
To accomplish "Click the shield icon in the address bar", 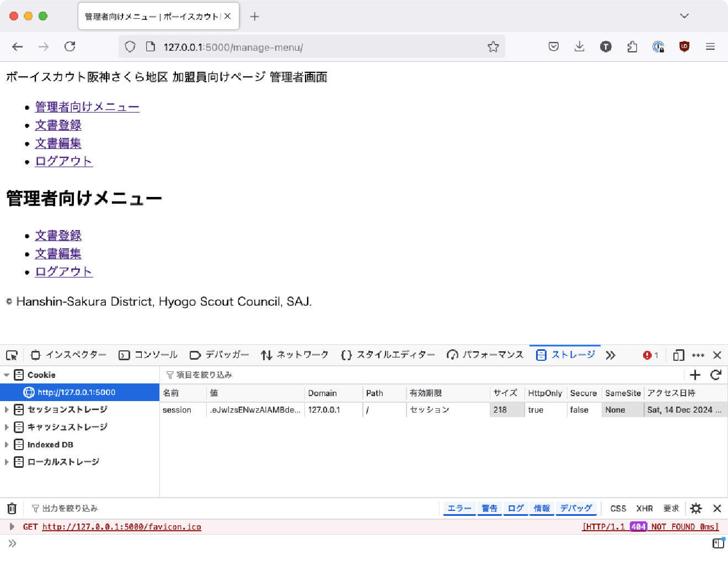I will pos(130,46).
